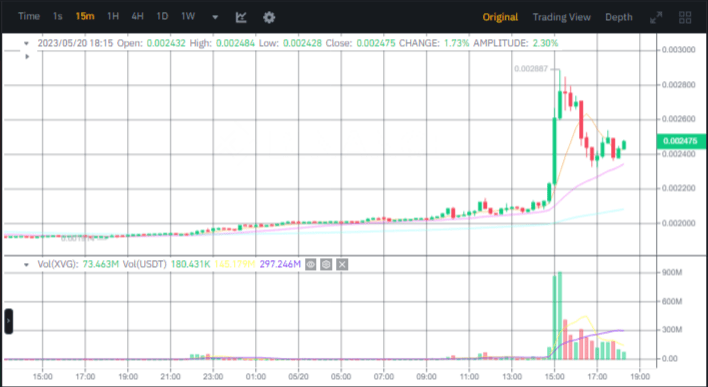Expand the left side panel handle
The image size is (708, 387).
pos(9,321)
